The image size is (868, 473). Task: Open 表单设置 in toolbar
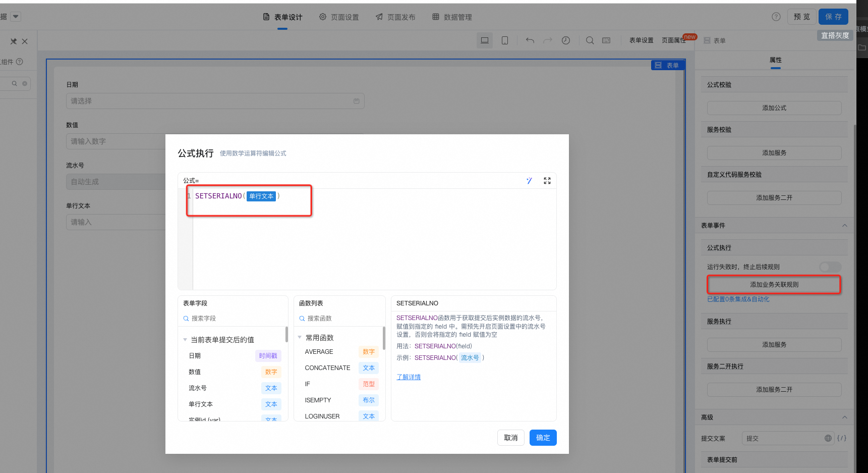coord(642,40)
